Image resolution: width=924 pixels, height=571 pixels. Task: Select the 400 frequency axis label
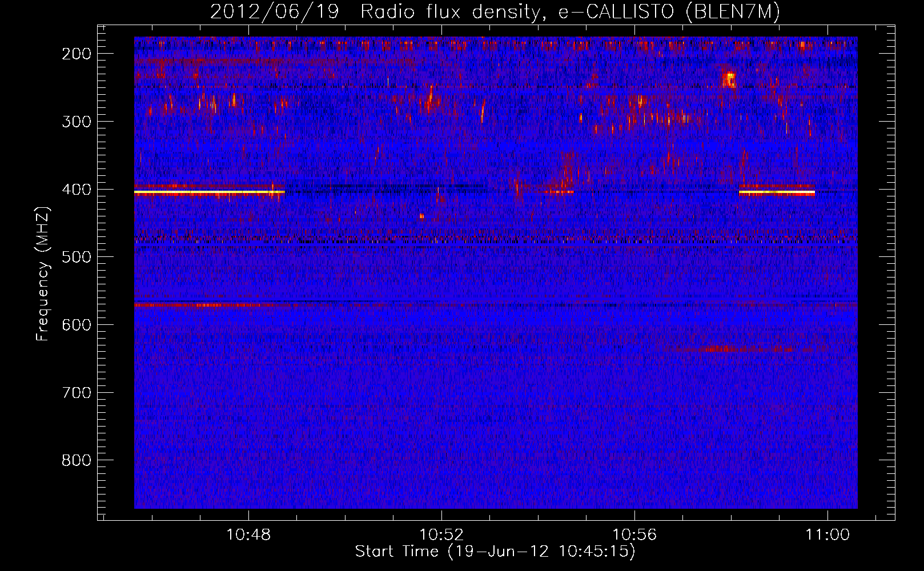(x=76, y=190)
